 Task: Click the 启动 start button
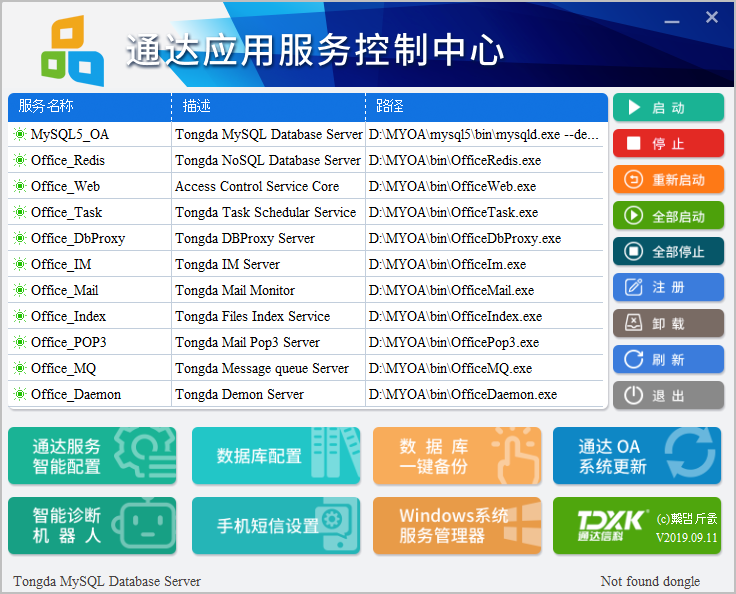tap(668, 107)
